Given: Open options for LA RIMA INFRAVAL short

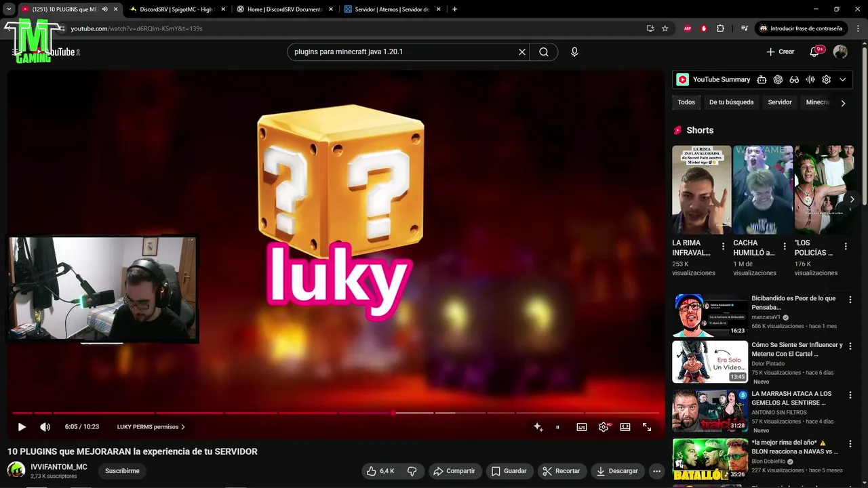Looking at the screenshot, I should click(x=723, y=247).
